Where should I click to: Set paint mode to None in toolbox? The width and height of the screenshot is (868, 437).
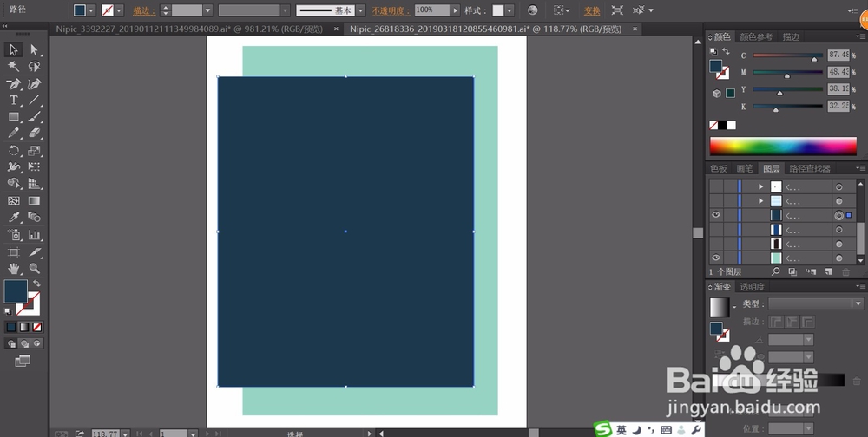(37, 328)
